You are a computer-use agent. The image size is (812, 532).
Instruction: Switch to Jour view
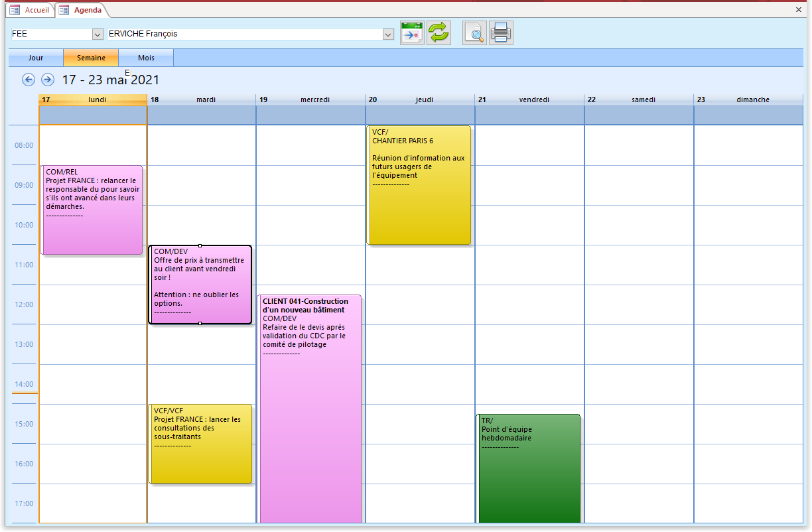(36, 58)
